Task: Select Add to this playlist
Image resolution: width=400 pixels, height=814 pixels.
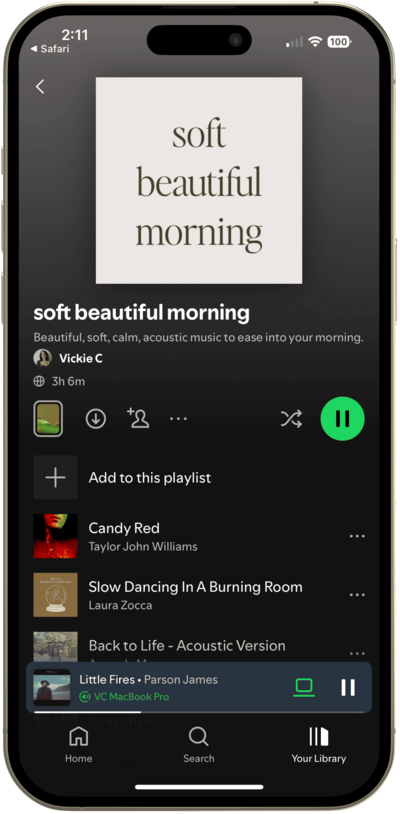Action: pyautogui.click(x=150, y=478)
